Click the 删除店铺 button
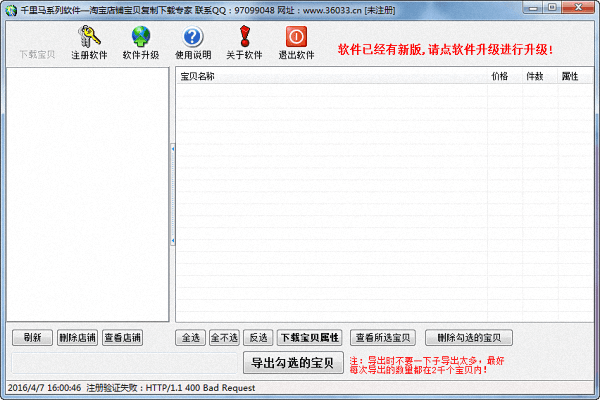Image resolution: width=600 pixels, height=400 pixels. [77, 338]
